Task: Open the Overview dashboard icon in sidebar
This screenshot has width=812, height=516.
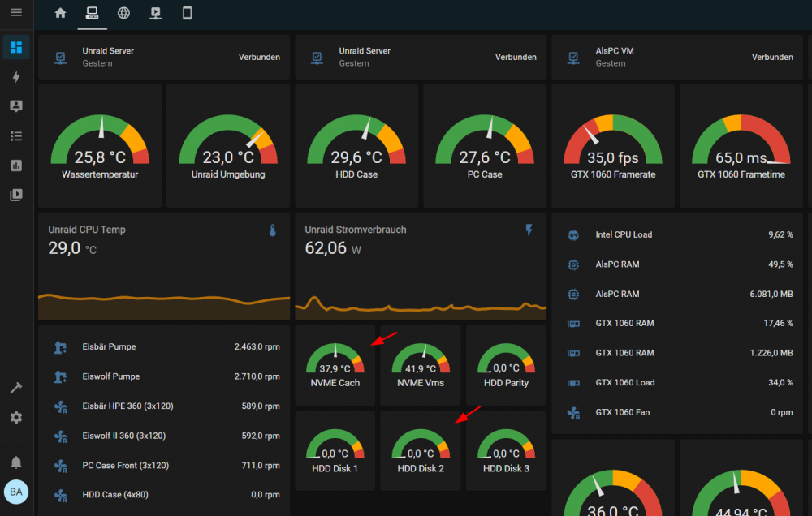Action: pyautogui.click(x=16, y=47)
